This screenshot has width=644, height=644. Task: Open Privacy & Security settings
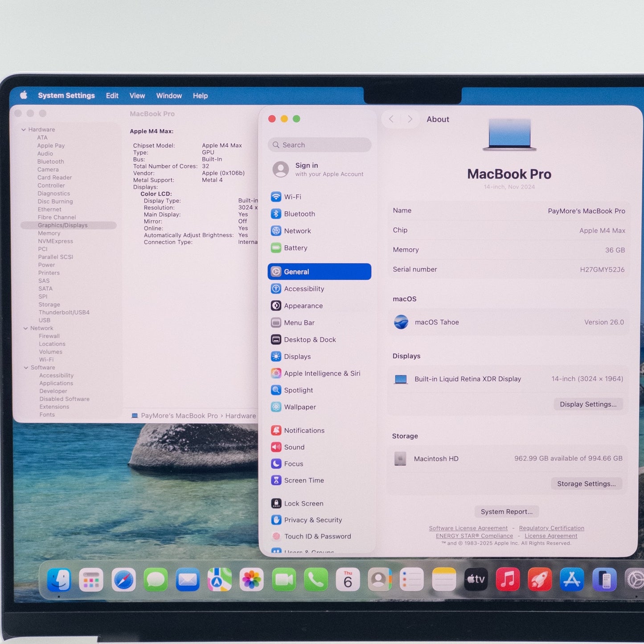tap(313, 520)
